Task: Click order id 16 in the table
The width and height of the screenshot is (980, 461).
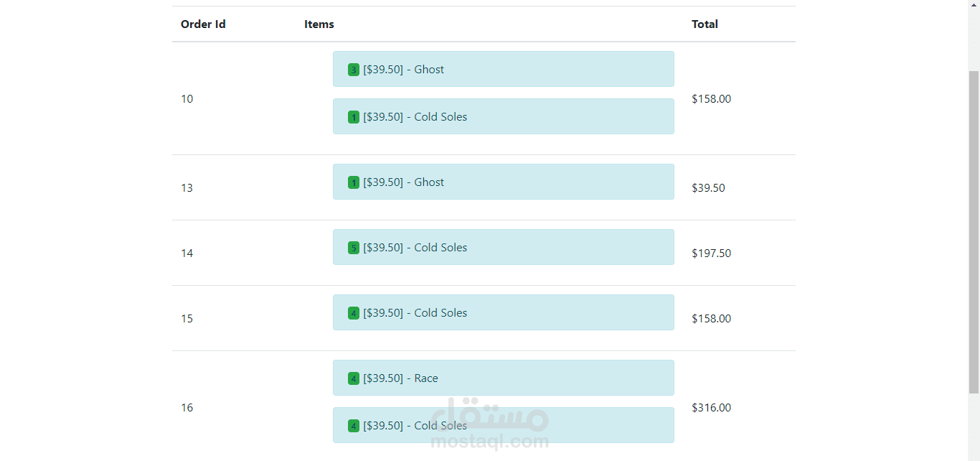Action: click(187, 408)
